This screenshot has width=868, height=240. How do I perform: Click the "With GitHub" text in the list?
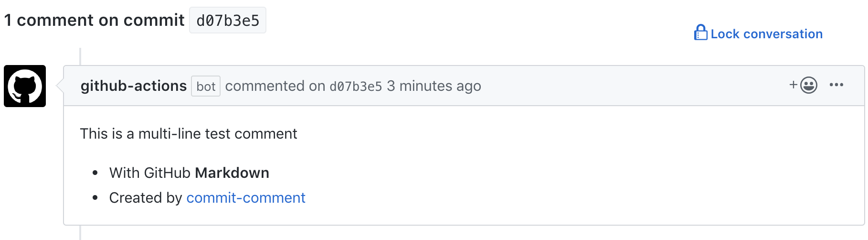[150, 173]
